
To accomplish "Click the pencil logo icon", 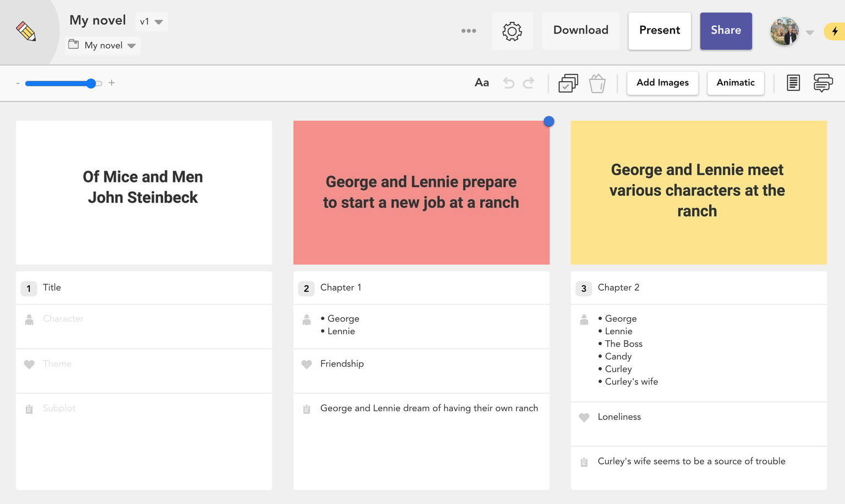I will [26, 31].
